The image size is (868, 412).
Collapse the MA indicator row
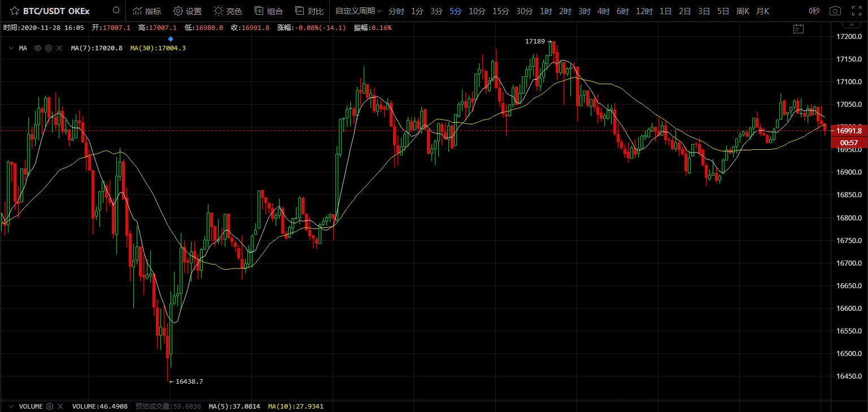pos(11,49)
